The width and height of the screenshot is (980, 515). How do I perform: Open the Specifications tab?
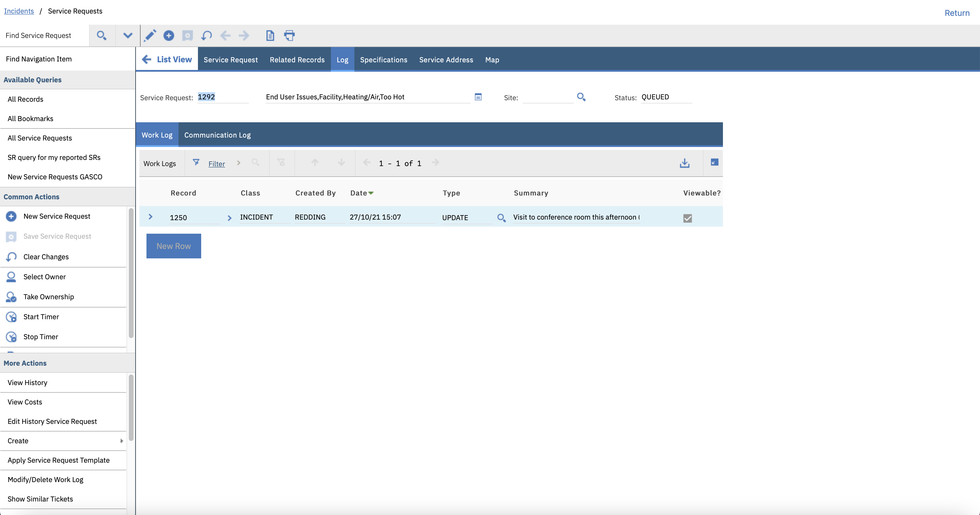tap(384, 60)
